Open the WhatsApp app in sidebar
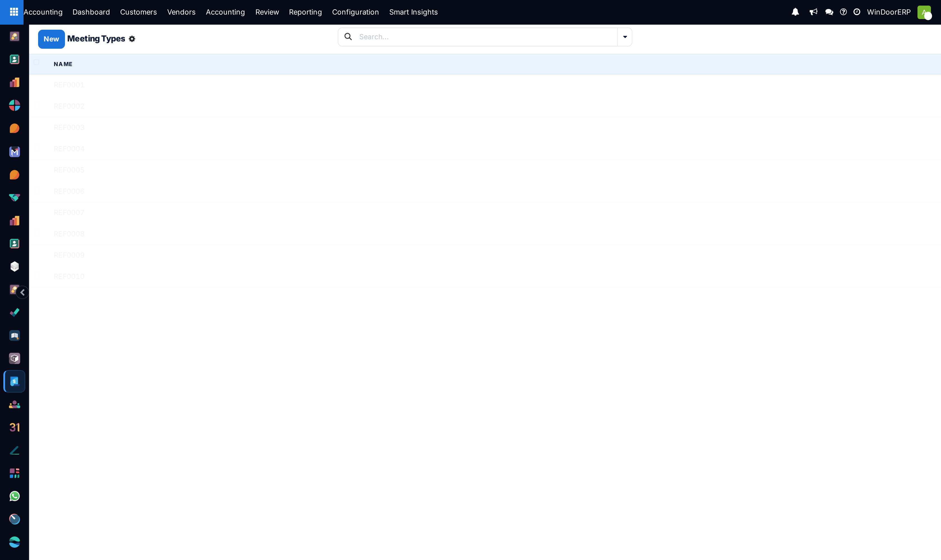The width and height of the screenshot is (941, 560). [x=14, y=496]
